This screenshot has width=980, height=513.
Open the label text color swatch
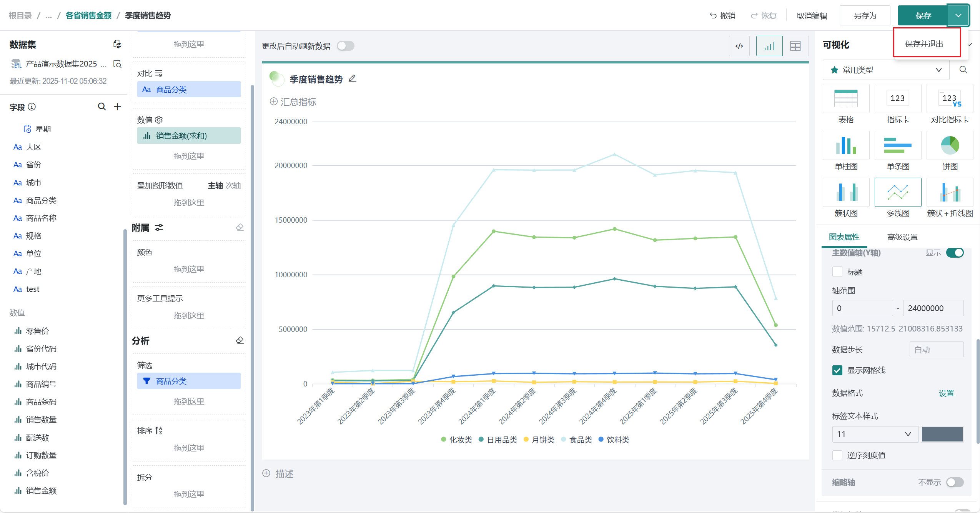pos(942,434)
